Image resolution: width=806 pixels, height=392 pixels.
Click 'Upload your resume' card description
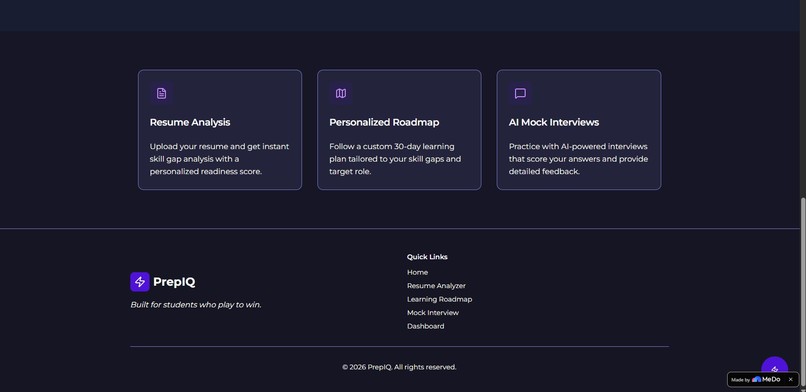[219, 159]
